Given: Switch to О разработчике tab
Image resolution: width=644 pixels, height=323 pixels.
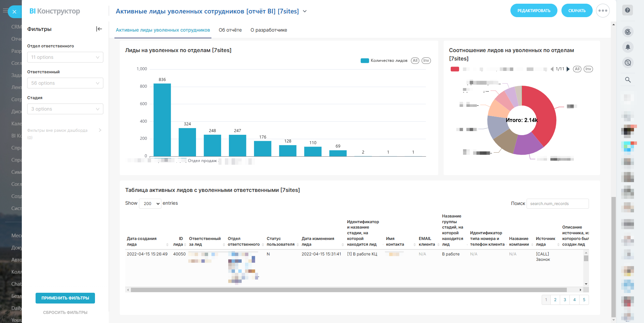Looking at the screenshot, I should 268,30.
